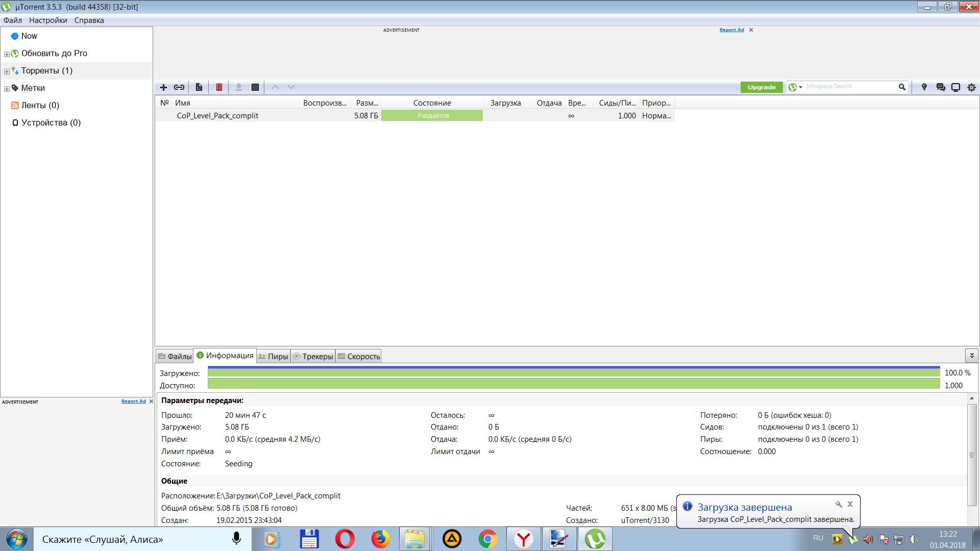This screenshot has width=980, height=551.
Task: Open Firefox from the taskbar
Action: (x=380, y=539)
